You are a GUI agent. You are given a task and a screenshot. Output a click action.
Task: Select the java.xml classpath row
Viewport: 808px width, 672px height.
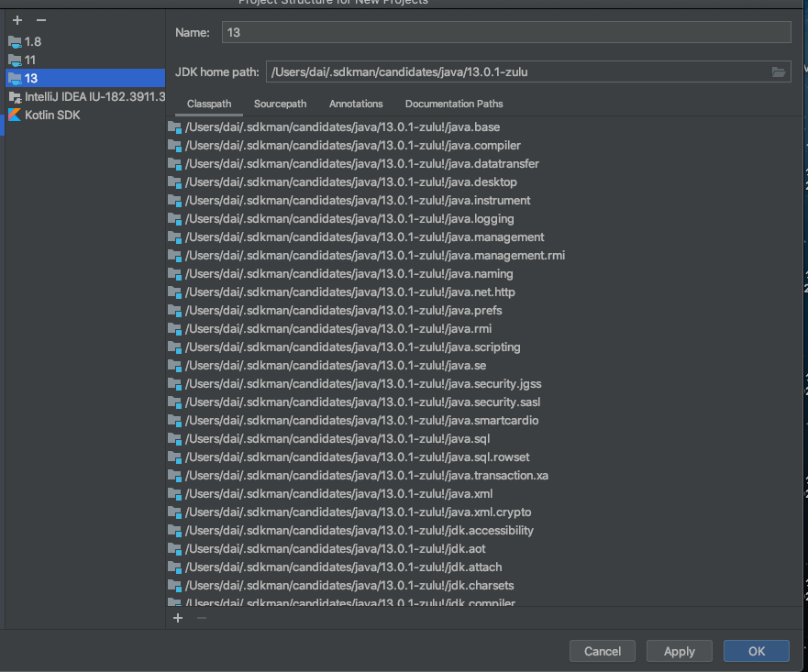pyautogui.click(x=484, y=494)
